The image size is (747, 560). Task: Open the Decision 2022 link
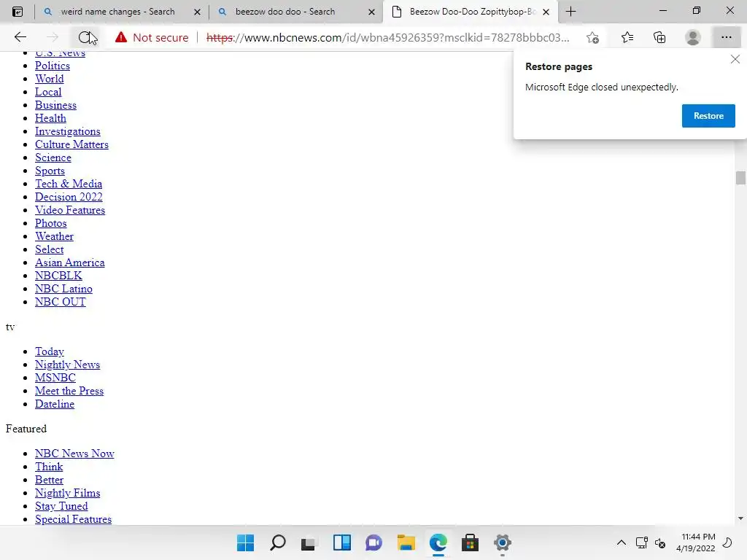69,197
